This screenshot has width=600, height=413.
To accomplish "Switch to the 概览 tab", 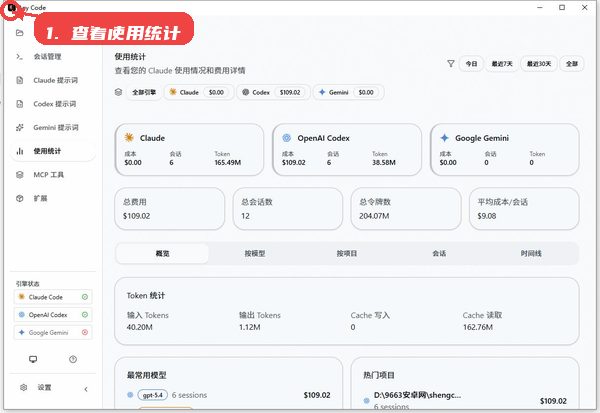I will (162, 253).
